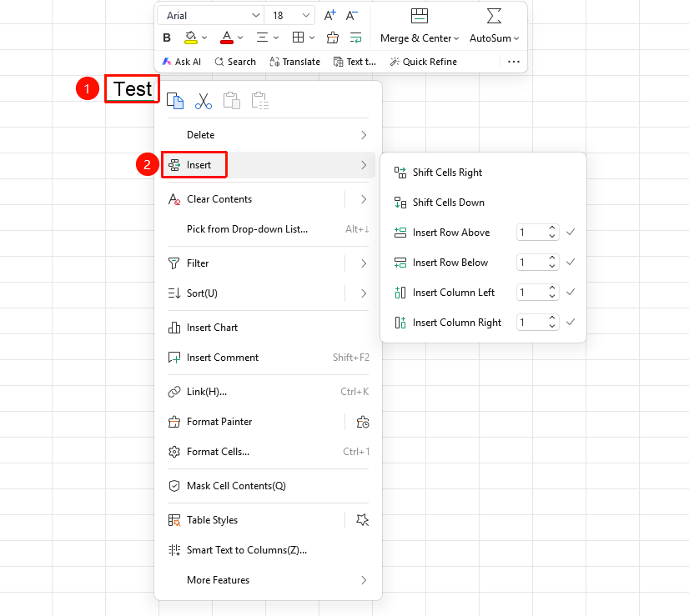The image size is (689, 616).
Task: Open the three-dot more options
Action: coord(514,62)
